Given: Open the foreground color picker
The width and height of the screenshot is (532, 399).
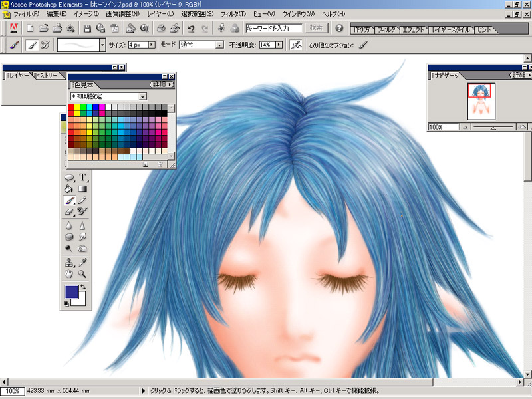Looking at the screenshot, I should pos(72,292).
